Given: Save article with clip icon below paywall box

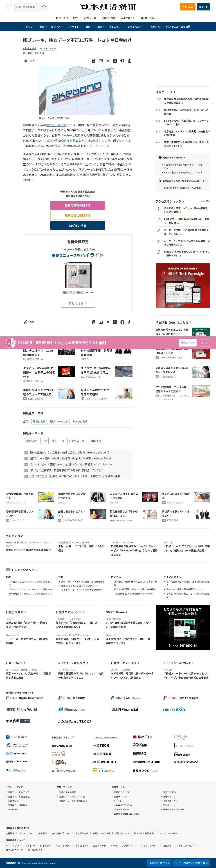Looking at the screenshot, I should coord(26,322).
